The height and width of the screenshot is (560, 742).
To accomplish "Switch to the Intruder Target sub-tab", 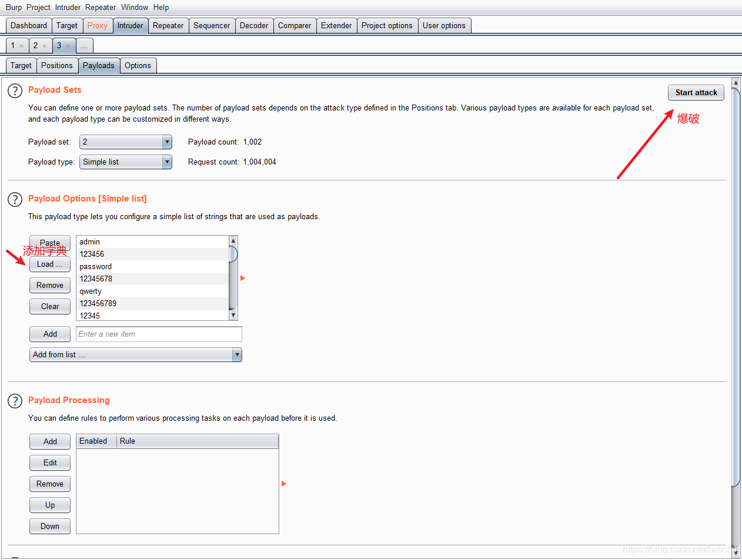I will point(21,65).
